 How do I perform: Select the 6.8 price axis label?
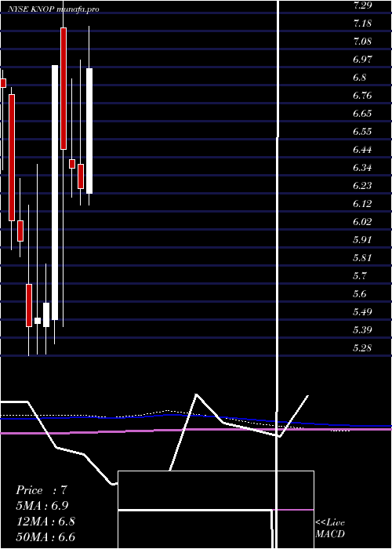[359, 78]
